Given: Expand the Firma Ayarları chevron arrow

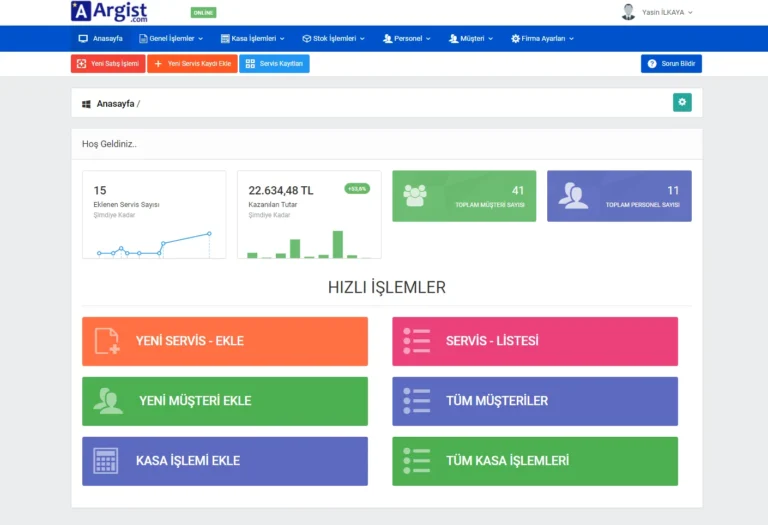Looking at the screenshot, I should [x=572, y=39].
